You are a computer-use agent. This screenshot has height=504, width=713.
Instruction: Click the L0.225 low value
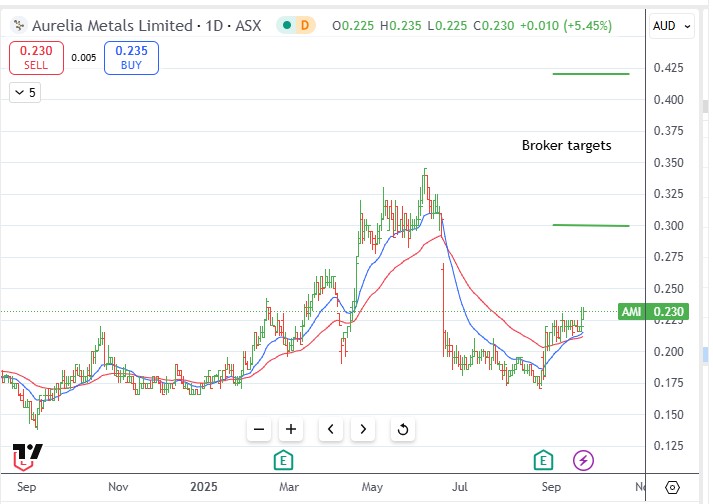tap(447, 25)
